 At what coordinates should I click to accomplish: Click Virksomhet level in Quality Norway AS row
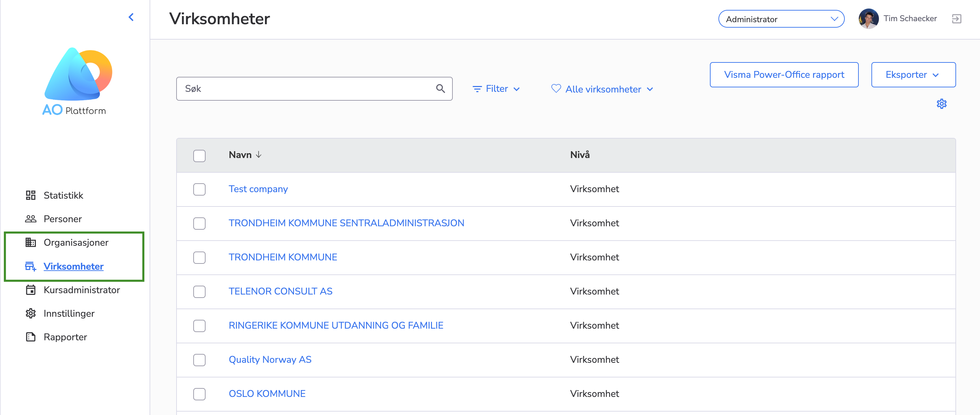coord(594,359)
